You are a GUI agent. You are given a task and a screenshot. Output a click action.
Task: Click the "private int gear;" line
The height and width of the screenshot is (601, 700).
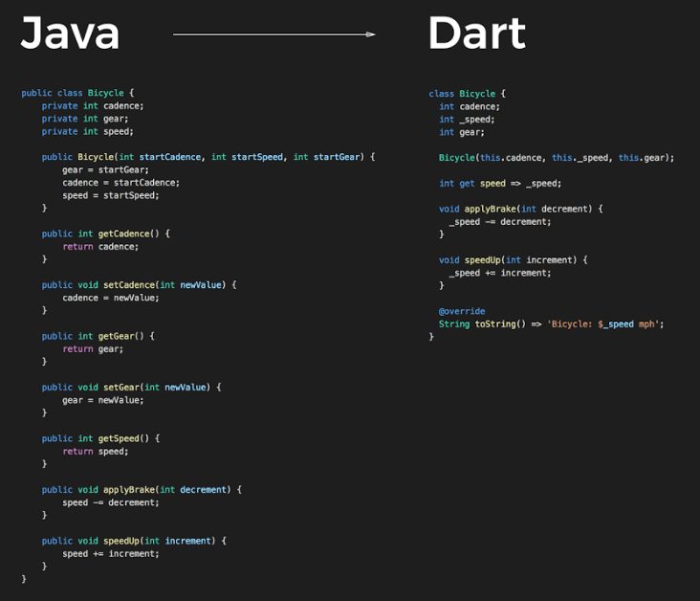click(x=85, y=119)
